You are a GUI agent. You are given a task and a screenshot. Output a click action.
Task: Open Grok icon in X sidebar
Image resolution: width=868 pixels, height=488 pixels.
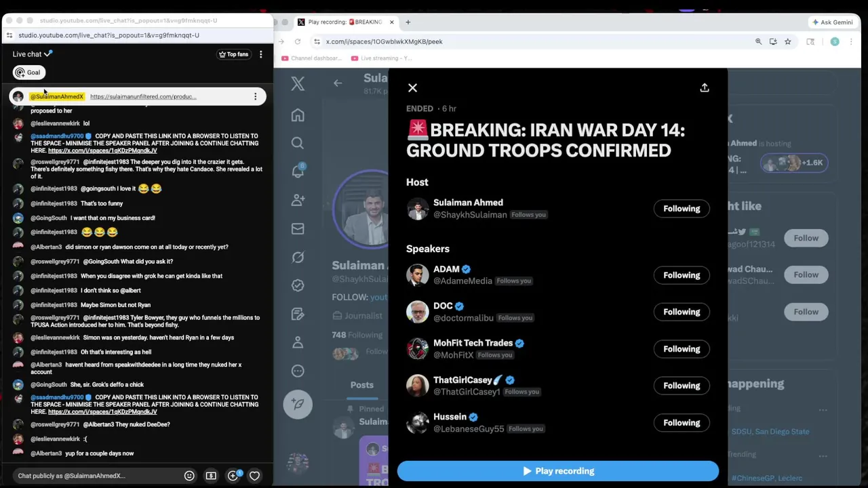point(298,257)
